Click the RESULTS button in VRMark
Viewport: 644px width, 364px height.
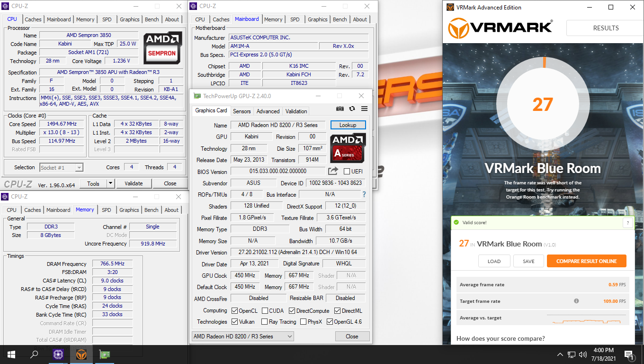coord(605,28)
